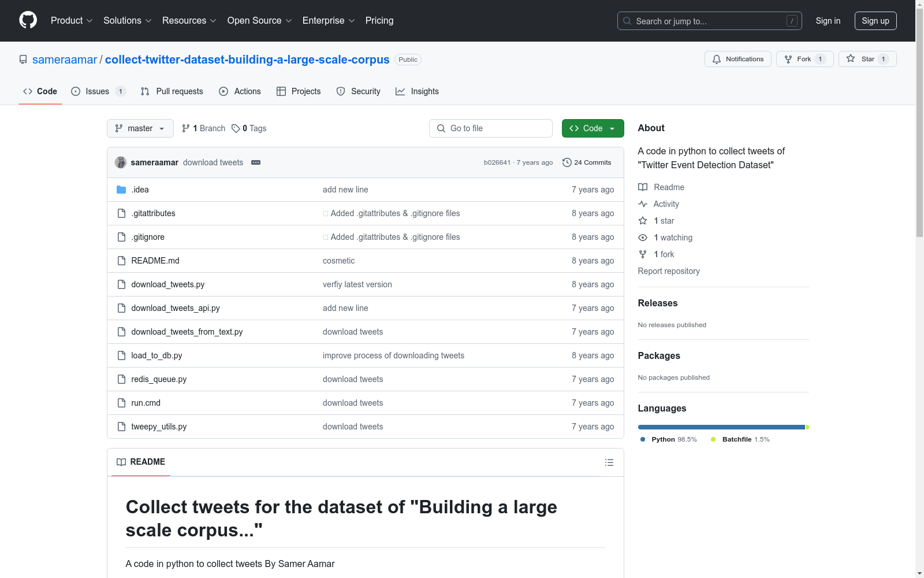Click the sameraamar avatar image
The image size is (924, 578).
pyautogui.click(x=121, y=162)
